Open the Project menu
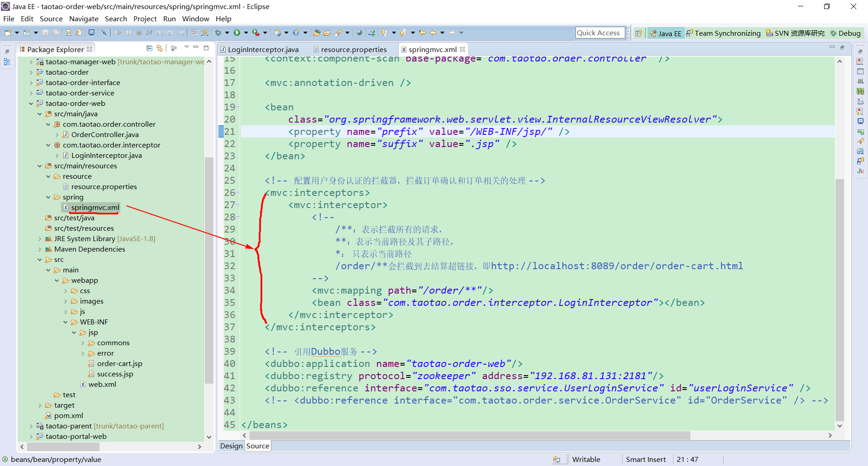Screen dimensions: 868x466 [x=145, y=19]
